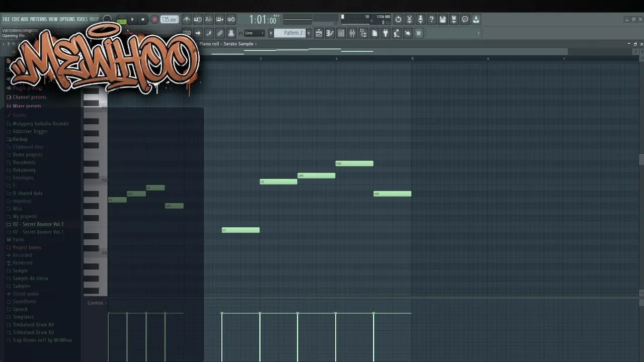
Task: Click the arrow left of Pattern 2
Action: [271, 33]
